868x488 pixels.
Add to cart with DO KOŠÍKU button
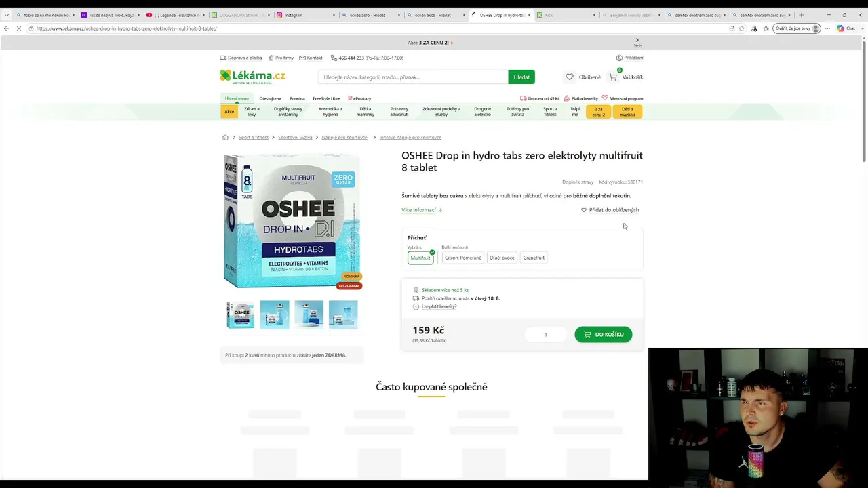604,334
